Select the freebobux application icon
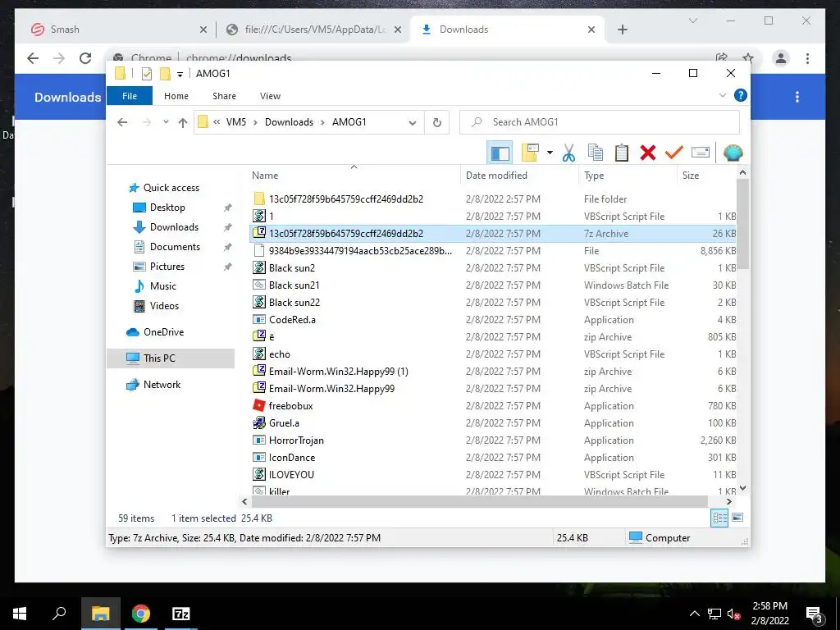The height and width of the screenshot is (630, 840). [x=259, y=405]
